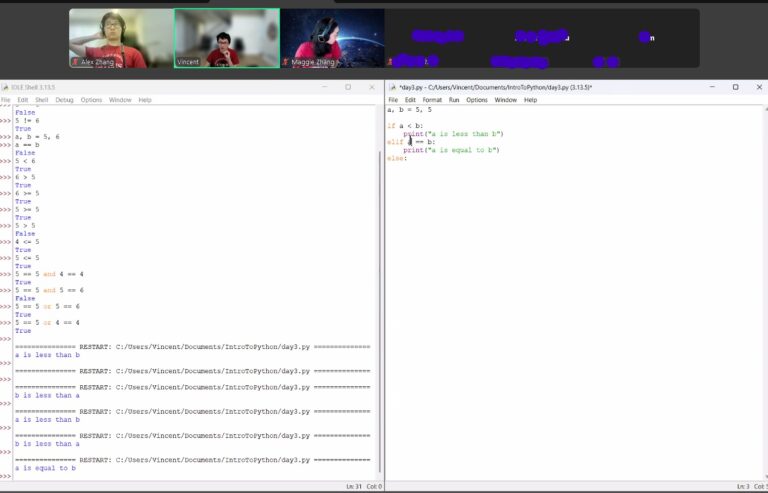Click the IDLE Shell window Python icon
Viewport: 768px width, 493px height.
5,87
